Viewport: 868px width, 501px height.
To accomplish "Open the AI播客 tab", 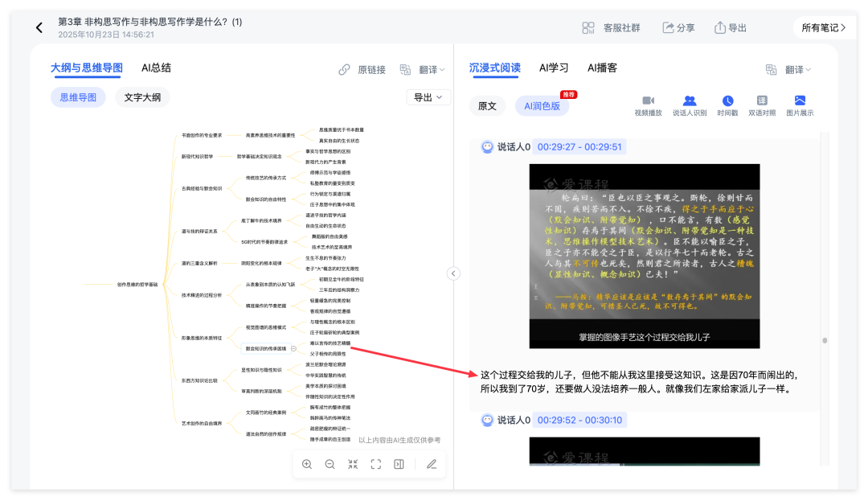I will tap(603, 68).
